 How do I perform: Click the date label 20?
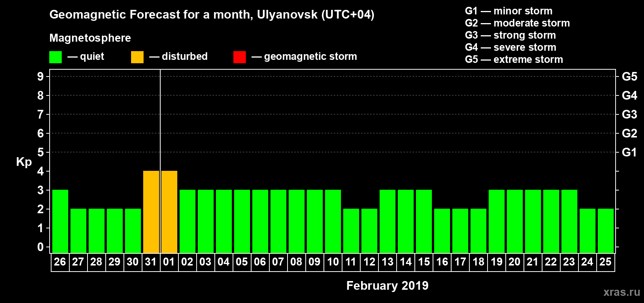coord(514,262)
